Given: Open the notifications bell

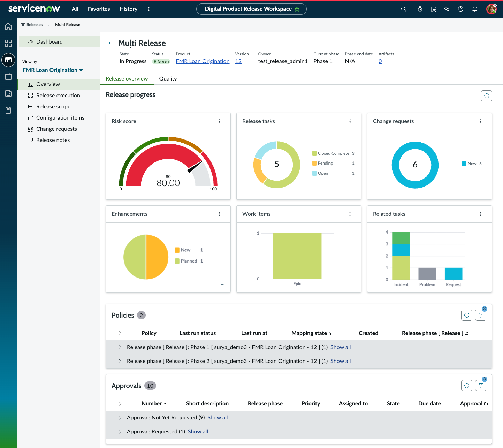Looking at the screenshot, I should [x=475, y=9].
